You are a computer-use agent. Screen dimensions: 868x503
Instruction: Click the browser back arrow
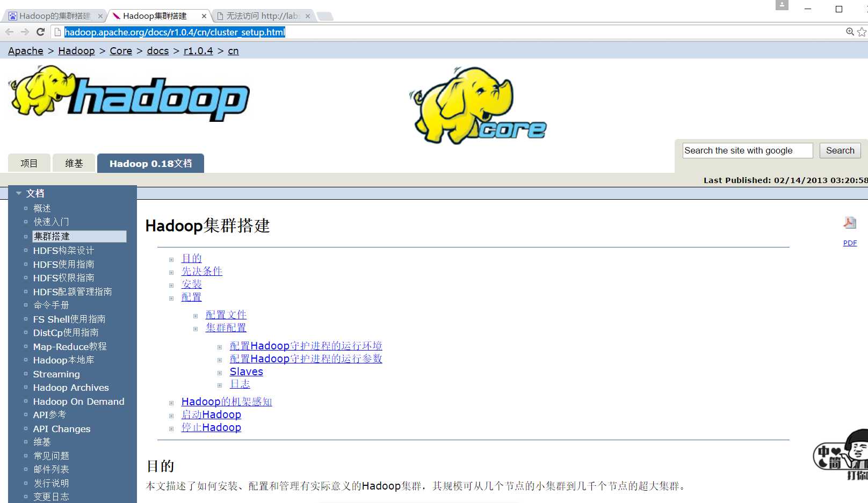[x=9, y=32]
